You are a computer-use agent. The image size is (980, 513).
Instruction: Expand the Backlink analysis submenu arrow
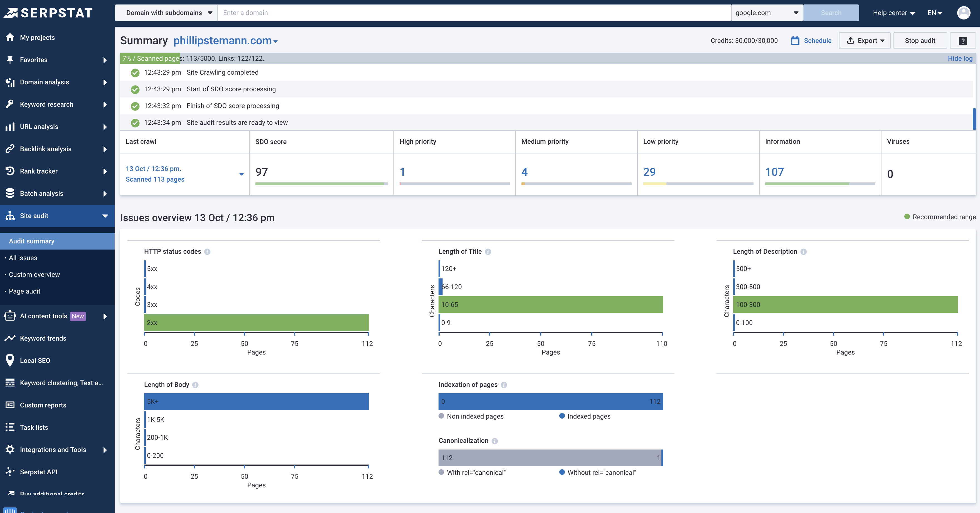[105, 149]
